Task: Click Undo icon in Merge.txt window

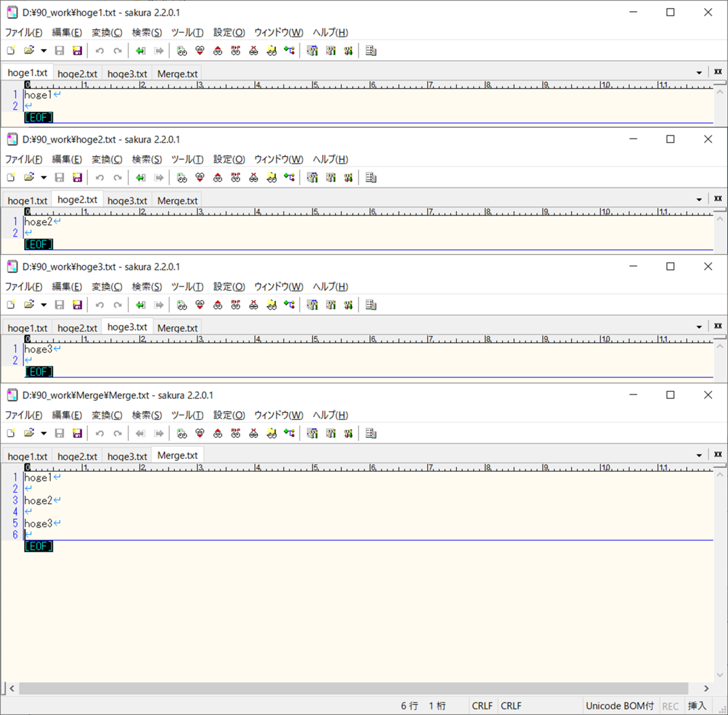Action: pyautogui.click(x=99, y=434)
